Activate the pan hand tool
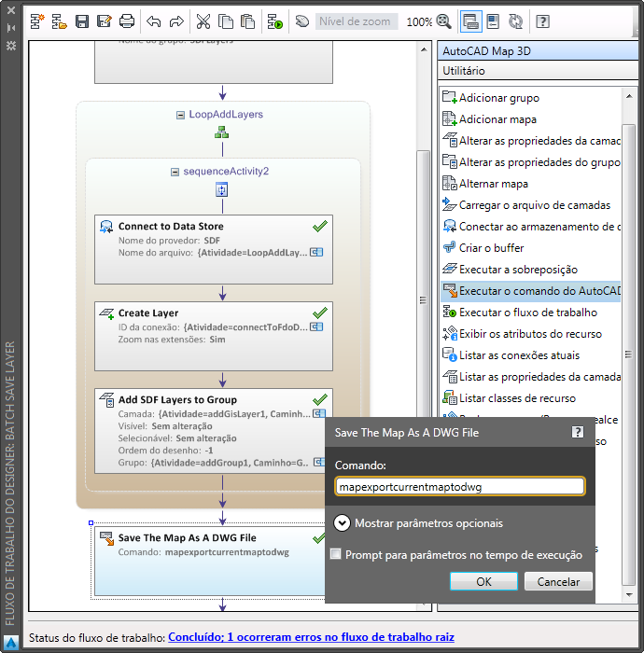Screen dimensions: 644x653 click(301, 21)
